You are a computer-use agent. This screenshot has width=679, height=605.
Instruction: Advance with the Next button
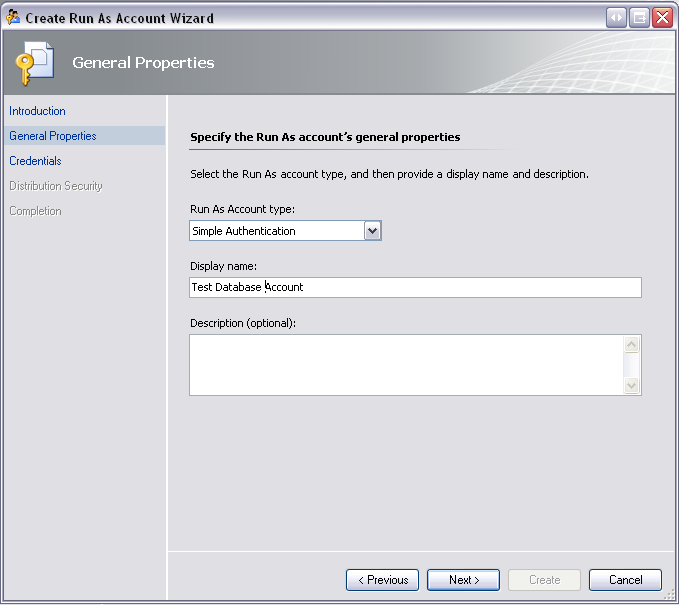[x=463, y=580]
